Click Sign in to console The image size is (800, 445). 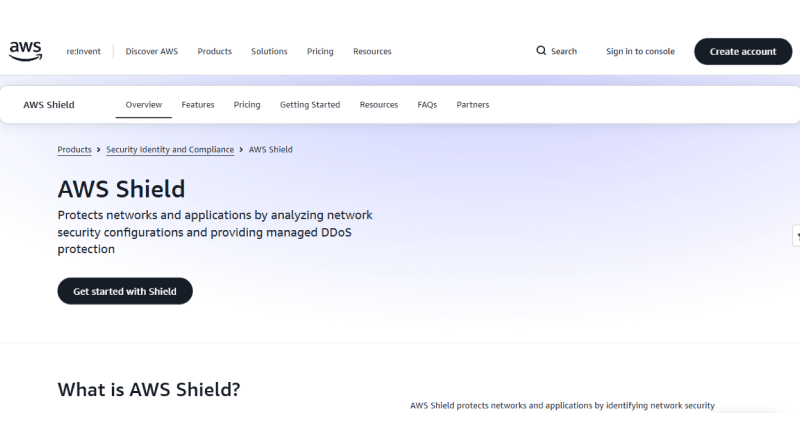tap(640, 52)
